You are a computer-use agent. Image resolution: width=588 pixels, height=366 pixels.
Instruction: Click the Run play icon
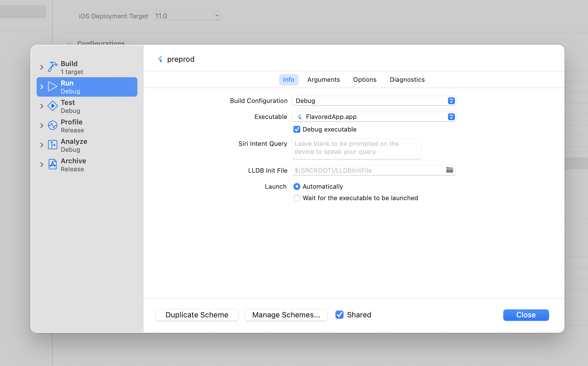(x=52, y=87)
